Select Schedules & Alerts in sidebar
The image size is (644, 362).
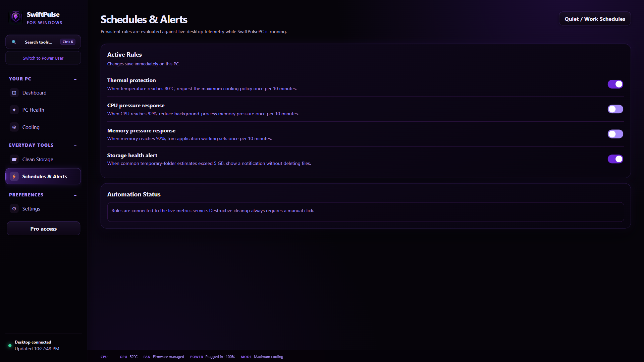click(x=43, y=176)
